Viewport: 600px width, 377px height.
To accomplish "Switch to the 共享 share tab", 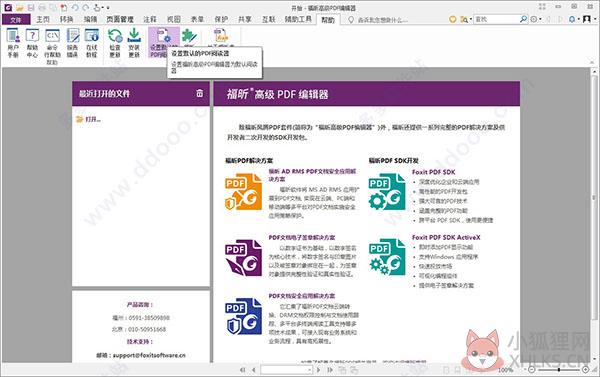I will point(245,19).
